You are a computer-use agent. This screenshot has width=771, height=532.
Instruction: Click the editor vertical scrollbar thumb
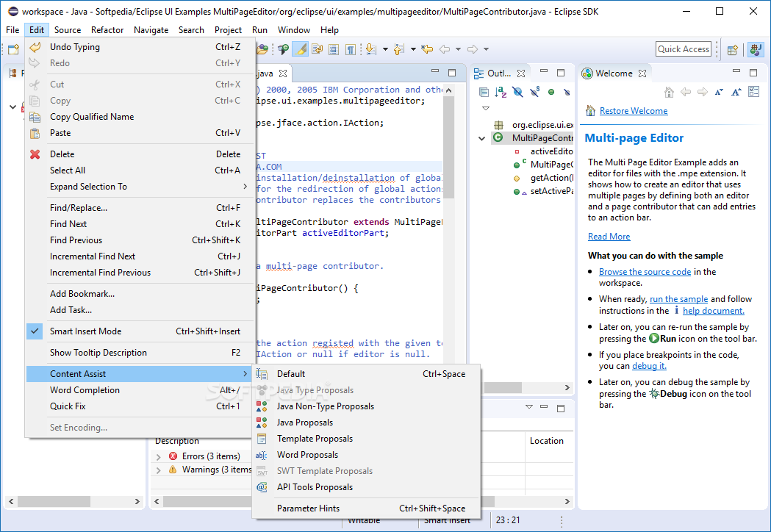[x=448, y=148]
